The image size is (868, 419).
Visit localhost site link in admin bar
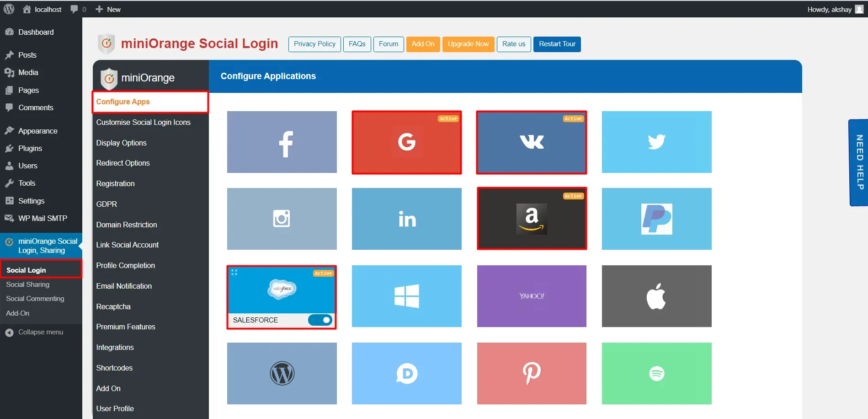pos(42,9)
